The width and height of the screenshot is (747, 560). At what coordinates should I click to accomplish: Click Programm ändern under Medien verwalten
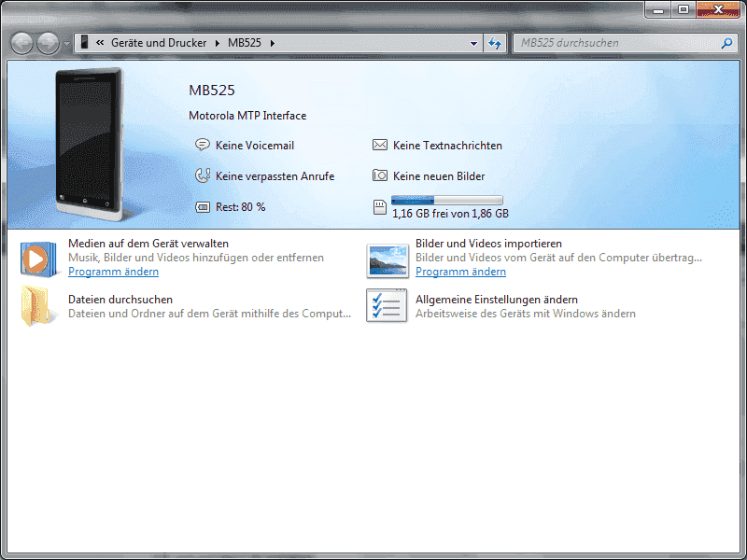pos(113,272)
